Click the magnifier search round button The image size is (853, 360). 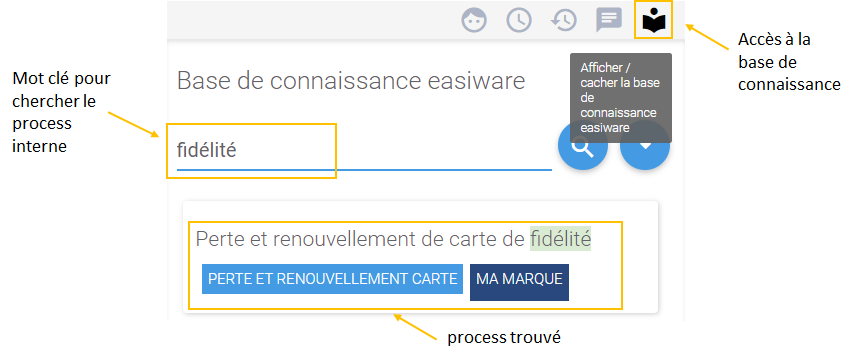(583, 146)
